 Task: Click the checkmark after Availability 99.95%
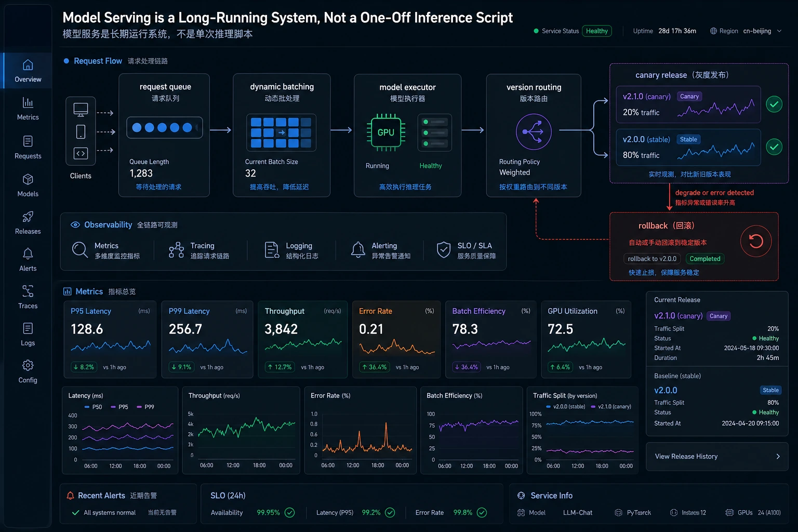[x=290, y=513]
